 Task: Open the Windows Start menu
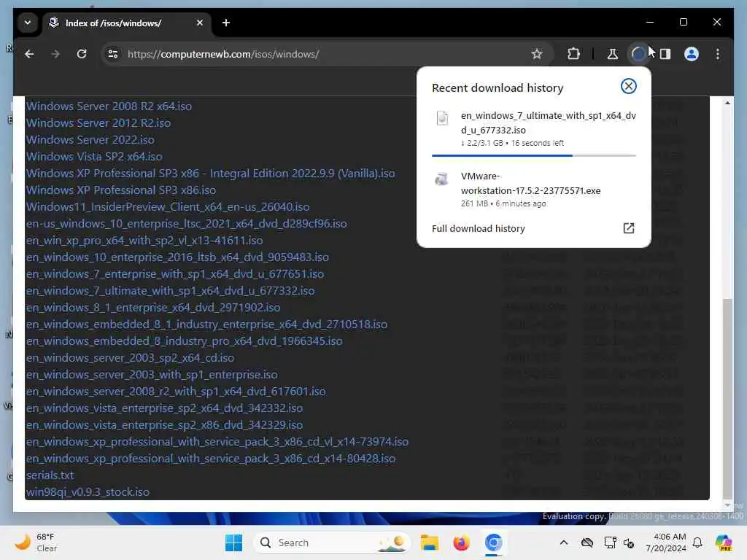(233, 542)
